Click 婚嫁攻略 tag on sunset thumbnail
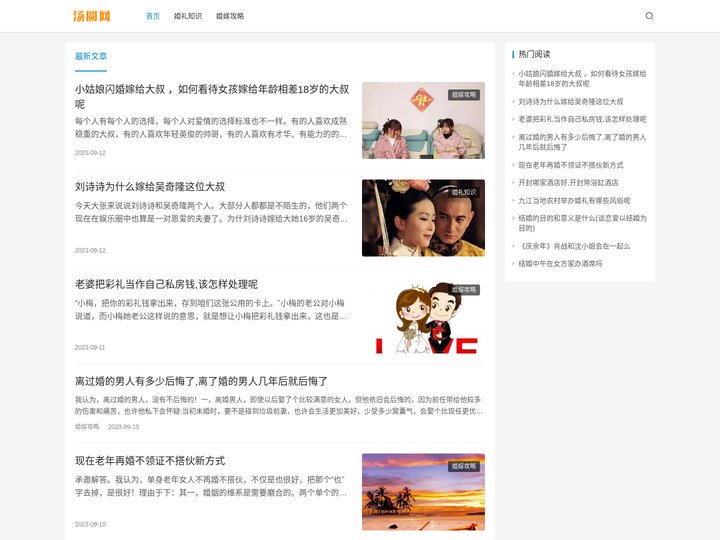Screen dimensions: 720x540 click(x=464, y=466)
